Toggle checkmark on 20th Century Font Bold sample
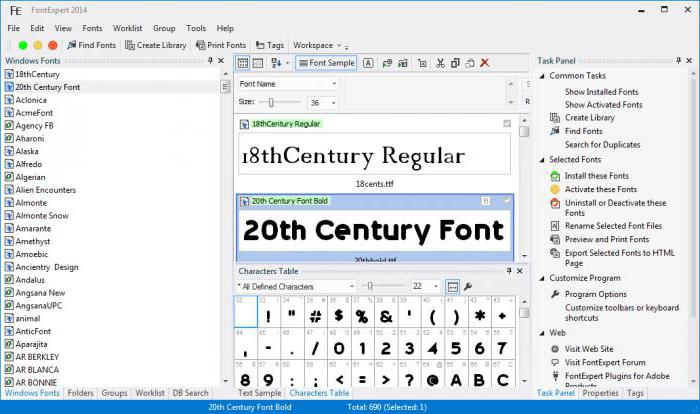Screen dimensions: 700x414 point(507,201)
